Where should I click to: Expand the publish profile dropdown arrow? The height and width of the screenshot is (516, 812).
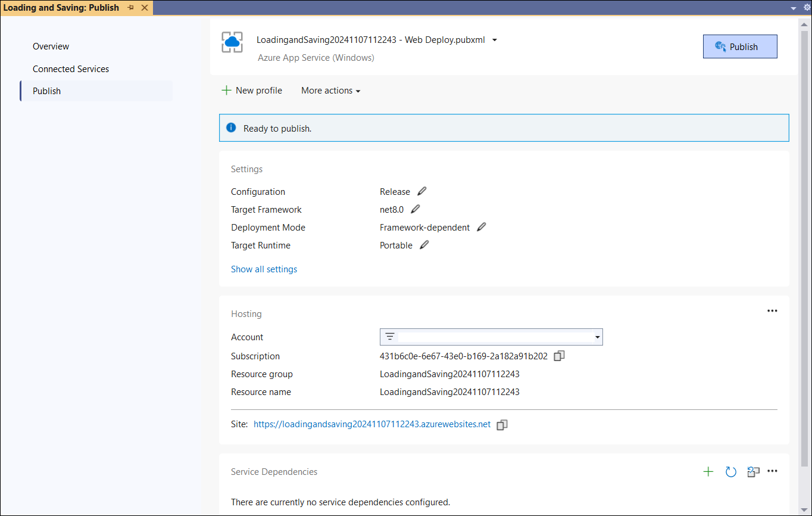pyautogui.click(x=495, y=40)
